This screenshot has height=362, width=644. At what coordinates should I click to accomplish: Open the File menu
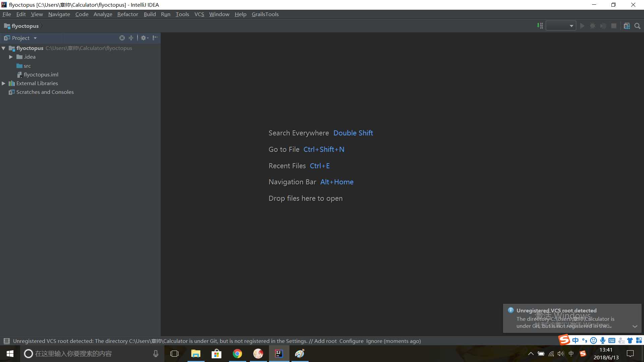click(7, 14)
